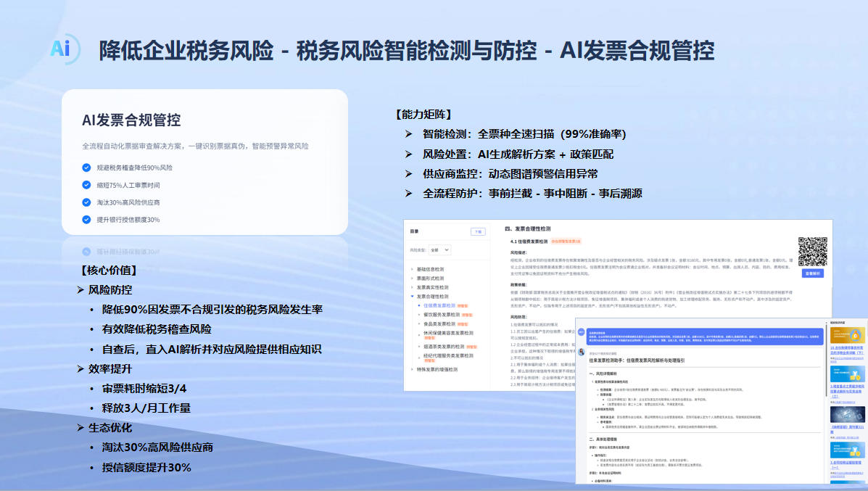
Task: Click the chat panel vertical scrollbar
Action: click(827, 360)
